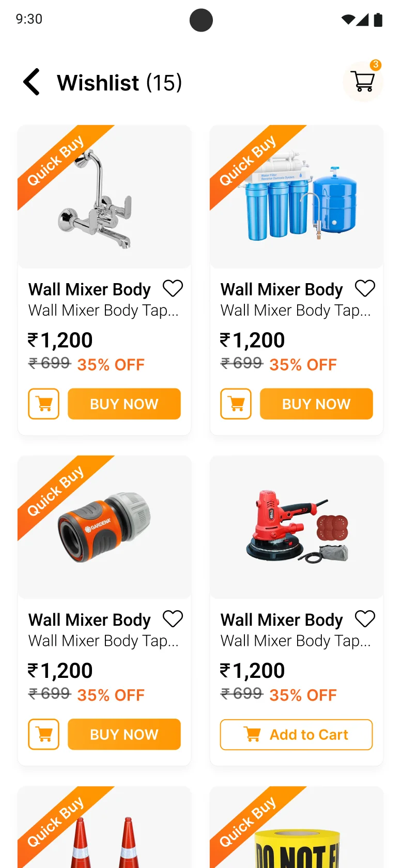The height and width of the screenshot is (868, 401).
Task: Open the cart icon with badge 3
Action: coord(363,81)
